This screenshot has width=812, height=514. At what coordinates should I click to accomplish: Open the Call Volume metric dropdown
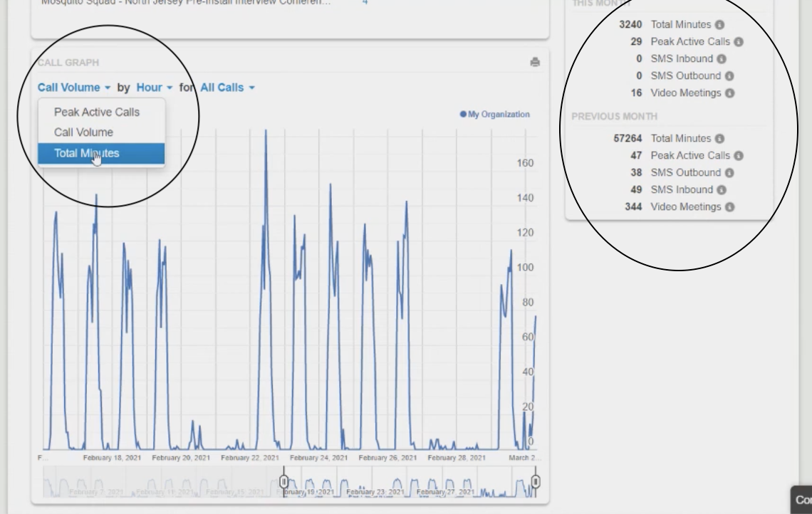point(74,88)
